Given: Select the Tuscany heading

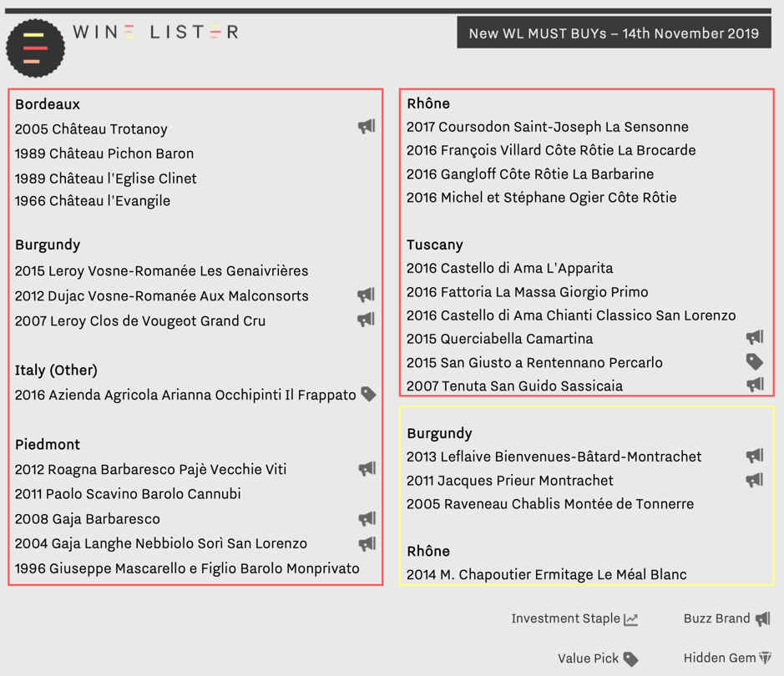Looking at the screenshot, I should 435,245.
